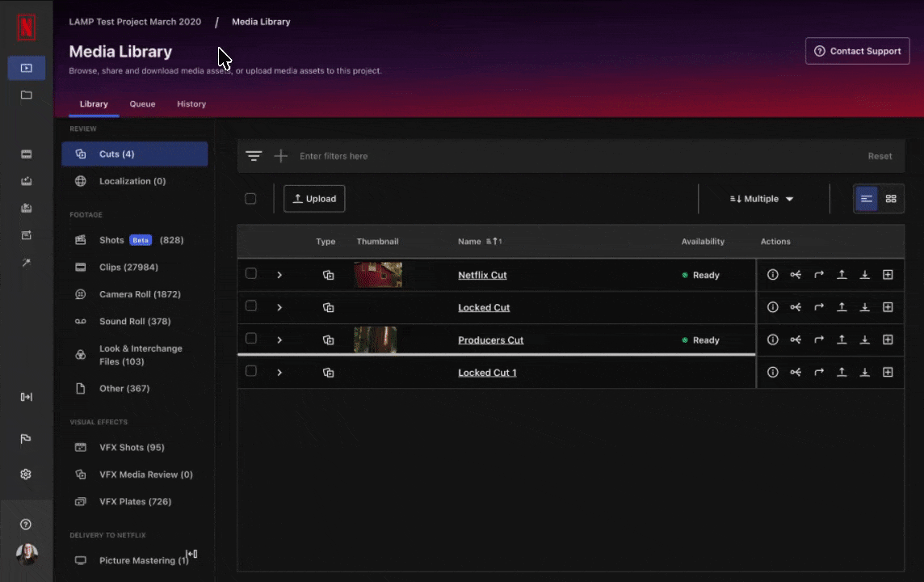Screen dimensions: 924x582
Task: Toggle the select-all checkbox above the table
Action: [250, 198]
